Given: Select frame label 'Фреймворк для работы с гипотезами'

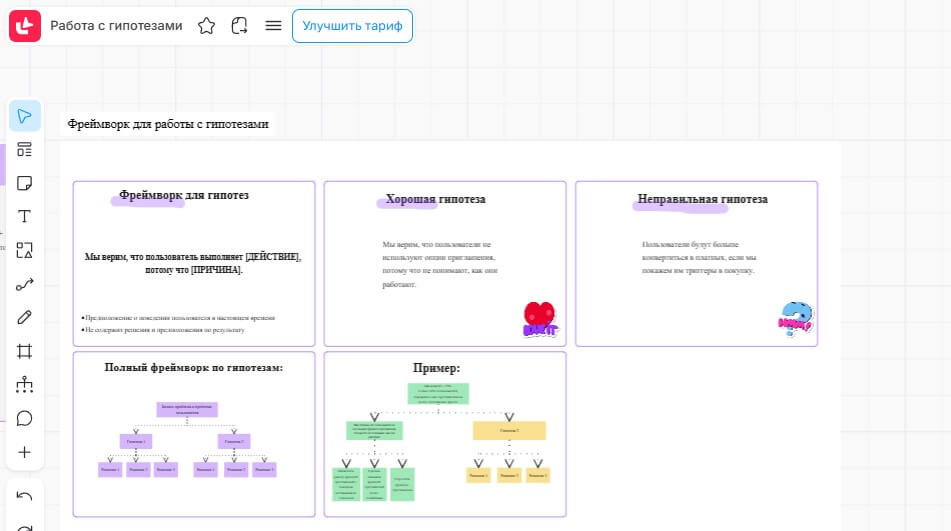Looking at the screenshot, I should pyautogui.click(x=168, y=124).
